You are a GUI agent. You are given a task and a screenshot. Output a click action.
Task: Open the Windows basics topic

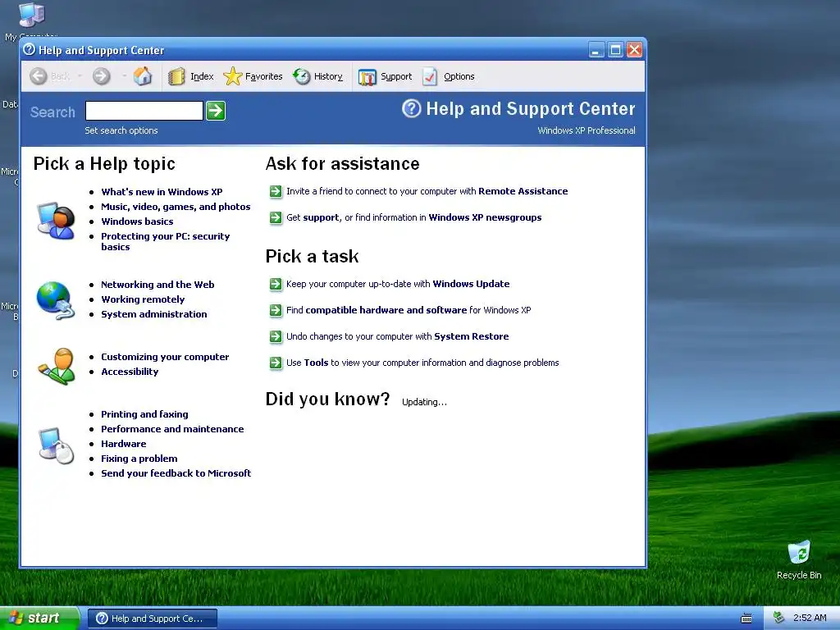coord(137,221)
